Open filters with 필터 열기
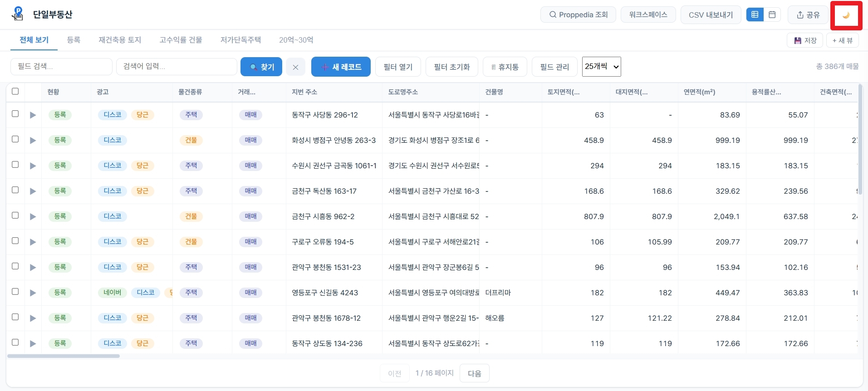 (398, 67)
